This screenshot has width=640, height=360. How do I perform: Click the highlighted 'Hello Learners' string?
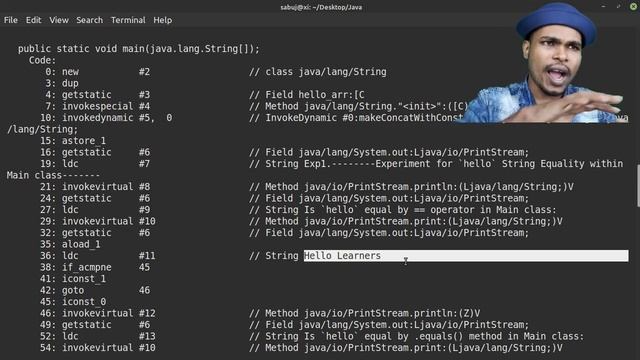[x=342, y=256]
